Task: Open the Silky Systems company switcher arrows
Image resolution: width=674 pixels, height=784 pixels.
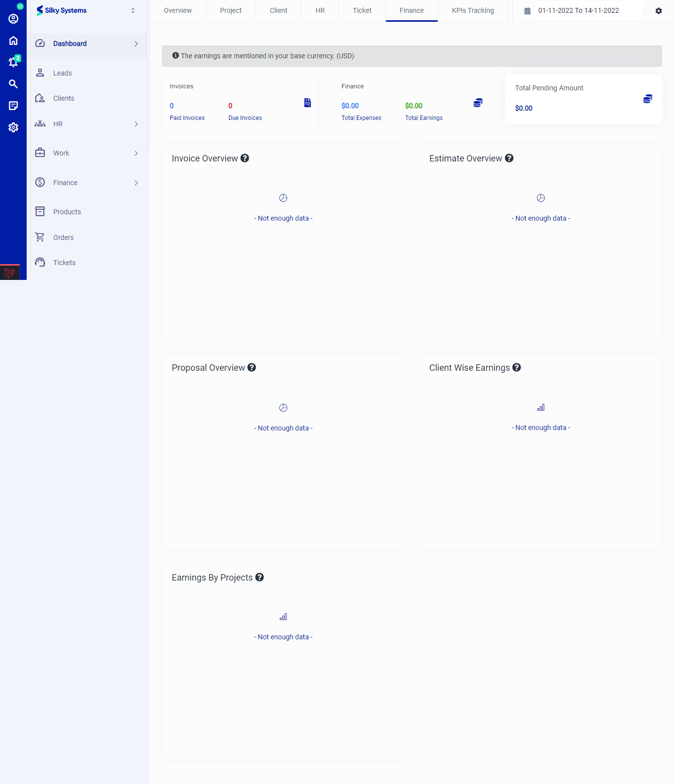Action: 133,10
